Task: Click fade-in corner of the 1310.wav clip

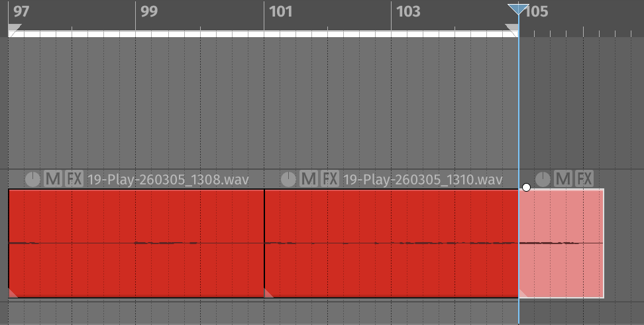Action: tap(268, 293)
